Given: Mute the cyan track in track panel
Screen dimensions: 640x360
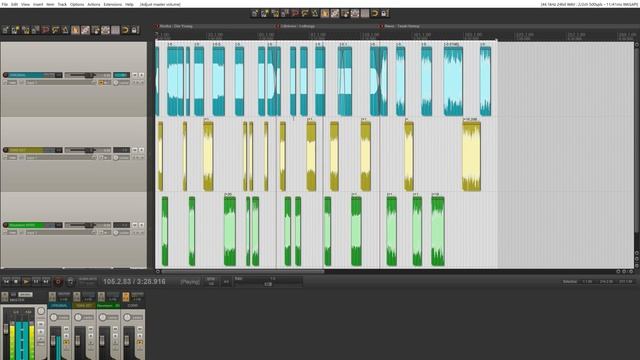Looking at the screenshot, I should click(135, 75).
